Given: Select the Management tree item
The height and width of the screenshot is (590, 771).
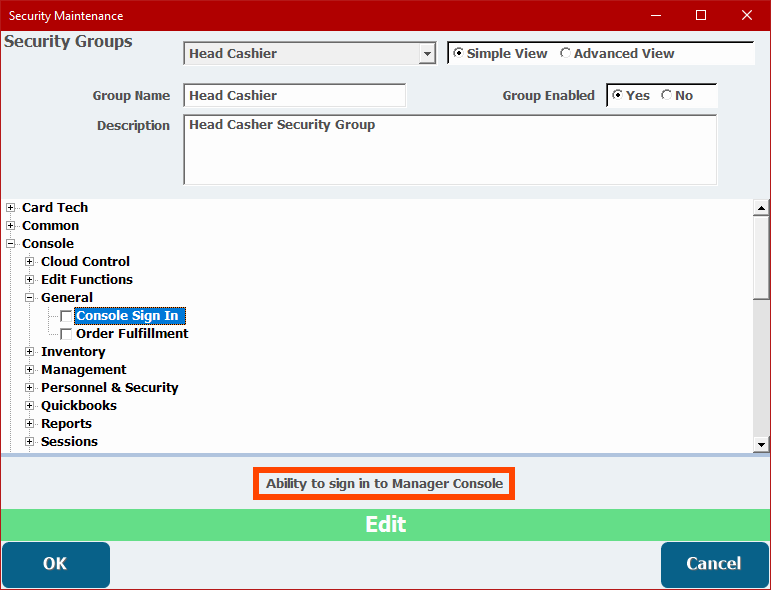Looking at the screenshot, I should [83, 370].
